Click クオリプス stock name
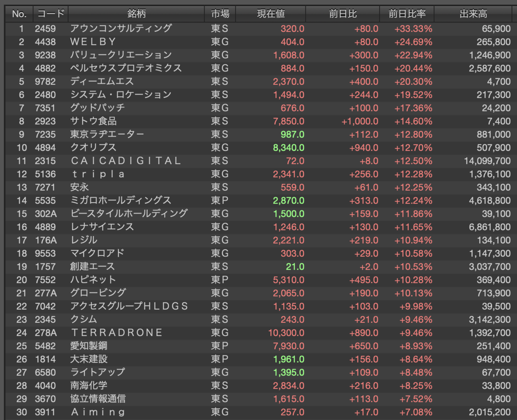Viewport: 517px width, 420px height. click(93, 148)
